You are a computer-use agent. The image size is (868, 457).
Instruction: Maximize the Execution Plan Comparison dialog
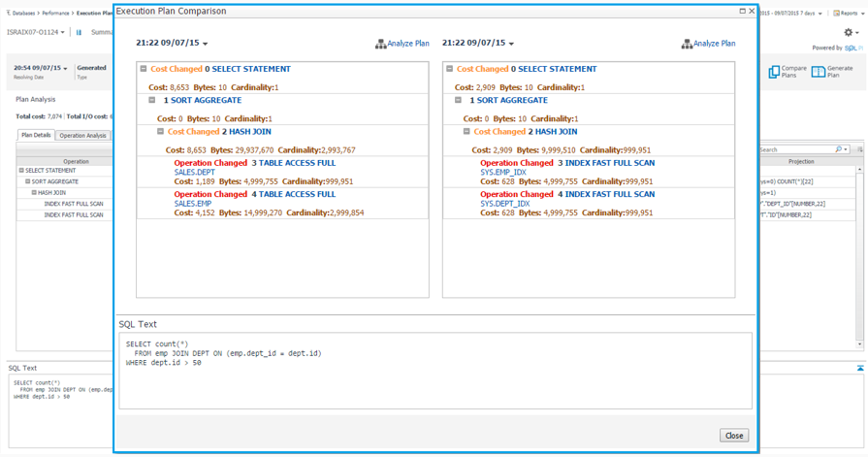click(743, 11)
